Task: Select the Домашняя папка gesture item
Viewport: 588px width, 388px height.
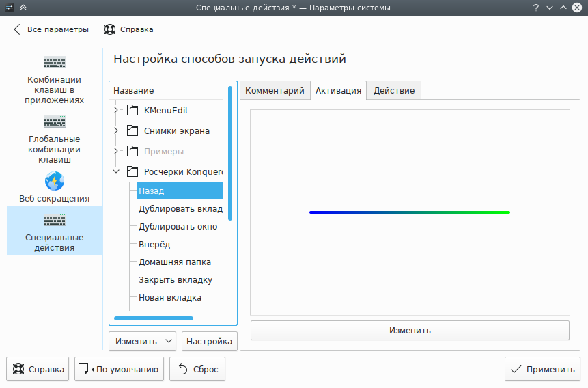Action: point(175,262)
